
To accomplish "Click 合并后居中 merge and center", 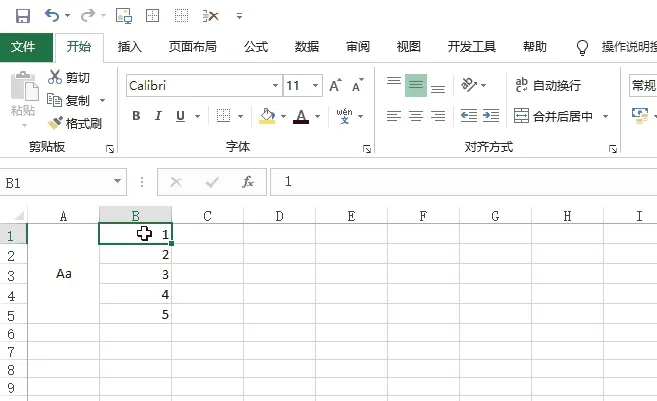I will point(554,116).
